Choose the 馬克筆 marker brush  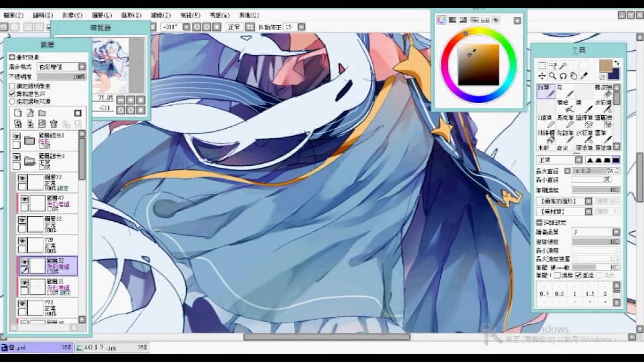coord(565,121)
